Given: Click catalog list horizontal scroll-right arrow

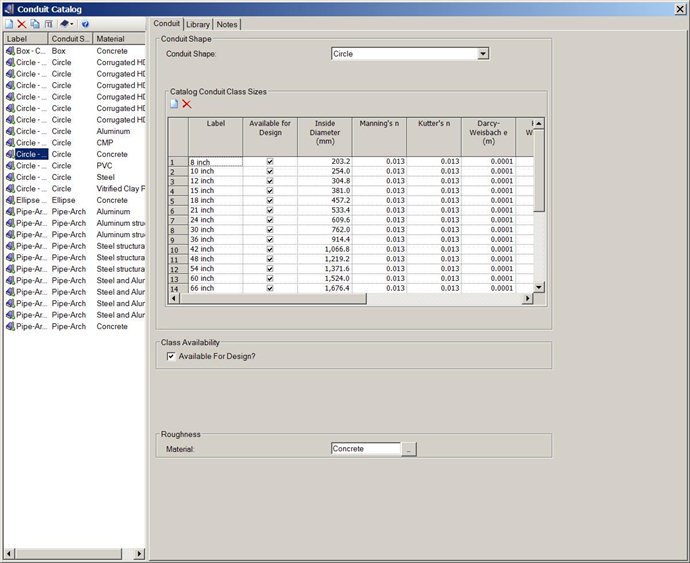Looking at the screenshot, I should pyautogui.click(x=139, y=553).
